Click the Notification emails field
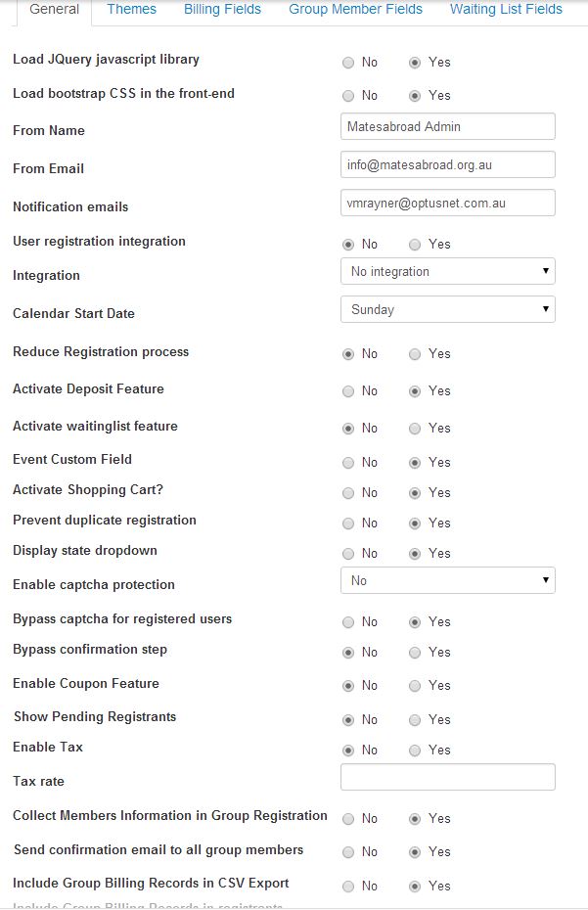 447,203
